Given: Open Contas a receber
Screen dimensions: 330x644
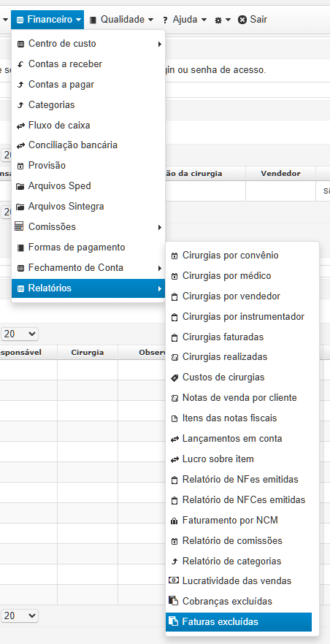Looking at the screenshot, I should [88, 64].
